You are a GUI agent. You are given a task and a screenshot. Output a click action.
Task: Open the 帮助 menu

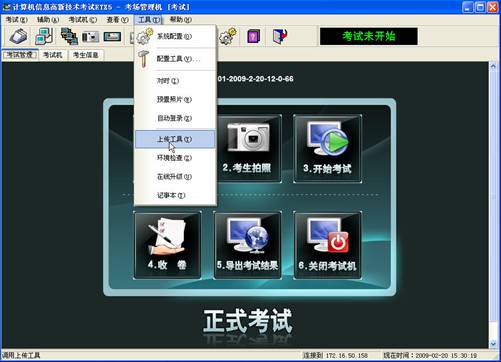coord(180,20)
